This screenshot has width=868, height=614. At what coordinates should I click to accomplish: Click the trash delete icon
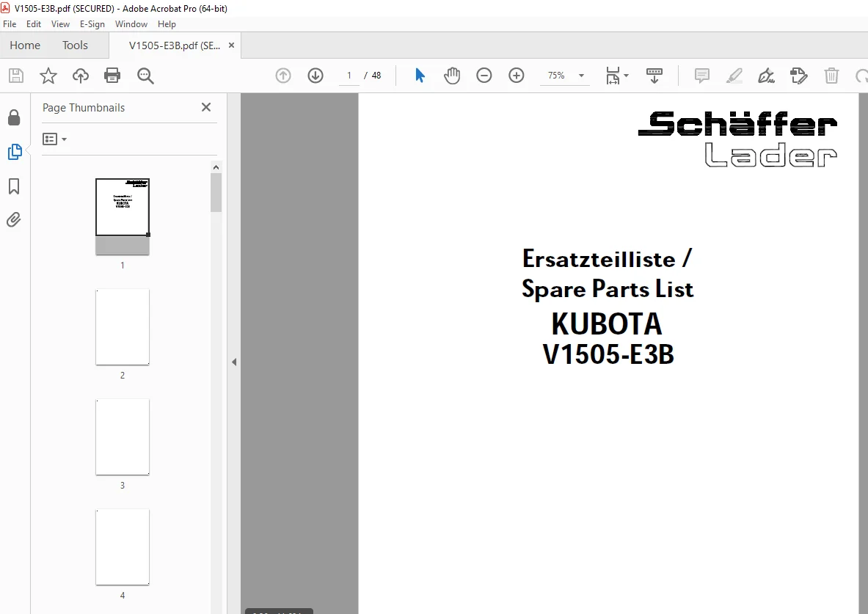coord(831,76)
